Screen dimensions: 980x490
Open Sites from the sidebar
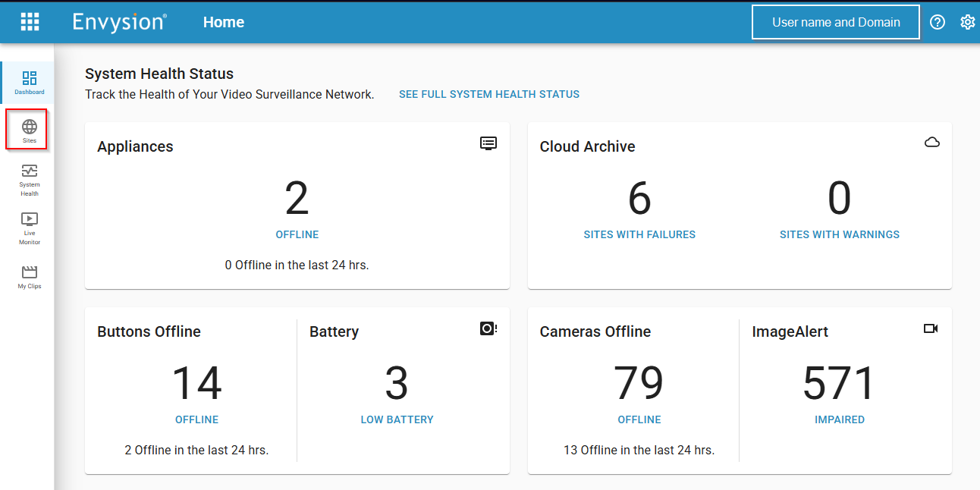(29, 130)
